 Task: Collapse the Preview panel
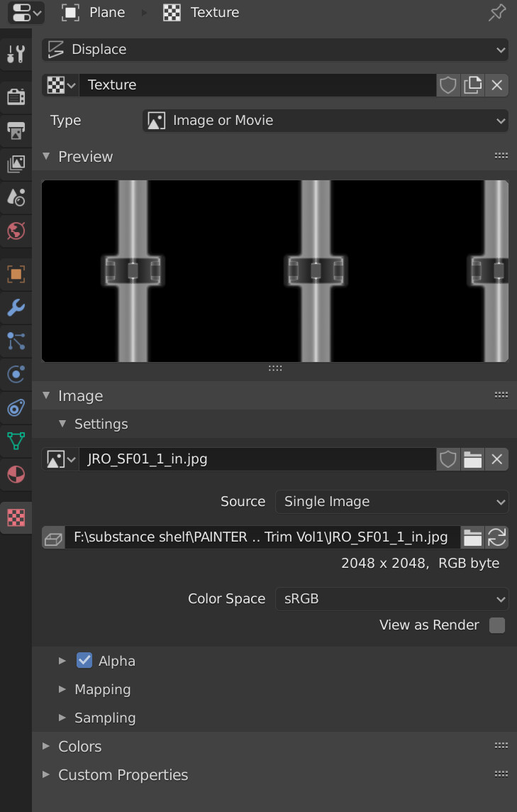(x=46, y=156)
